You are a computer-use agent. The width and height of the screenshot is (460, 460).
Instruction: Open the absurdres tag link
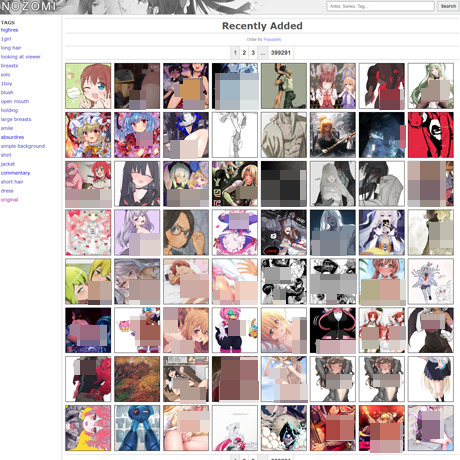click(12, 137)
